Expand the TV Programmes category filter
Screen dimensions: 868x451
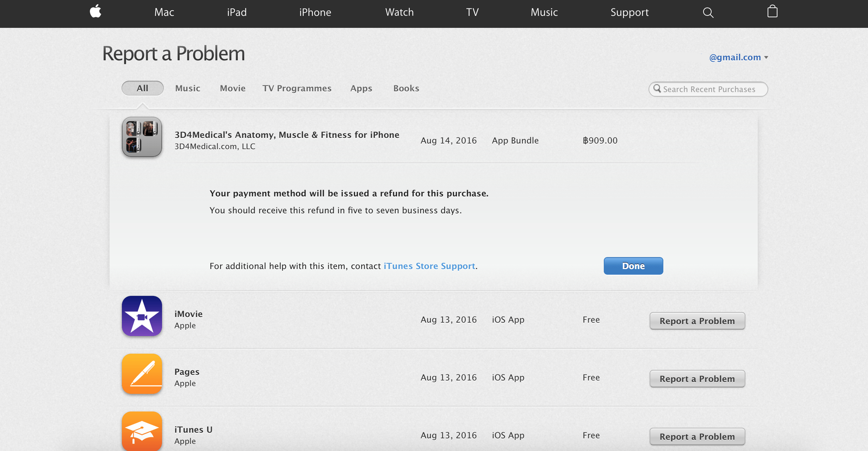click(x=297, y=89)
